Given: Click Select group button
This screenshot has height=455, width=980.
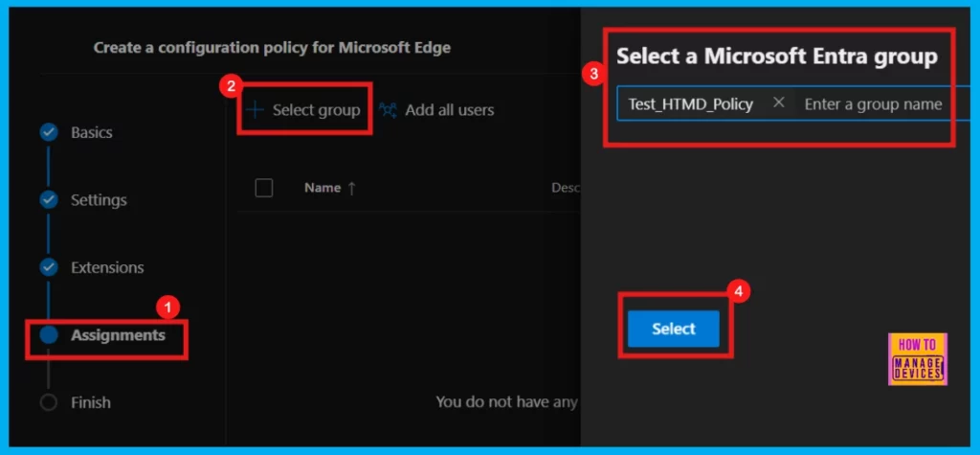Looking at the screenshot, I should (303, 110).
